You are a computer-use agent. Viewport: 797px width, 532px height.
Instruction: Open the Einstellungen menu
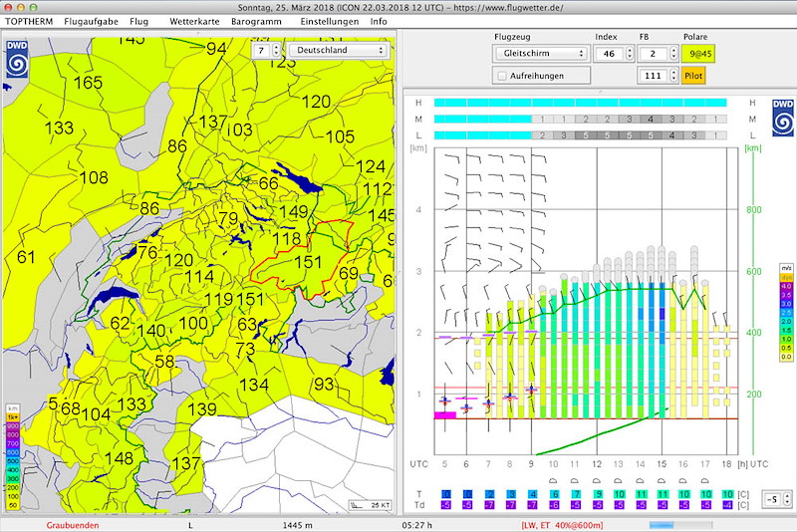[x=330, y=21]
